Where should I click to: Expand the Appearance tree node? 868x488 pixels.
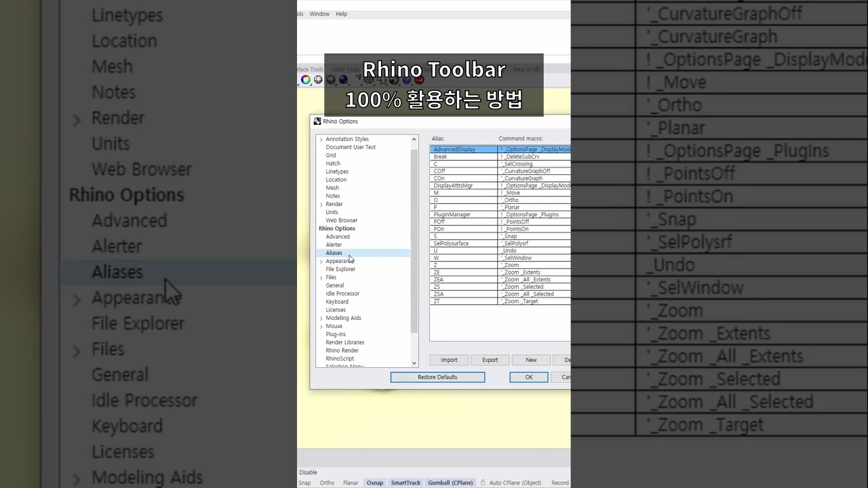321,261
